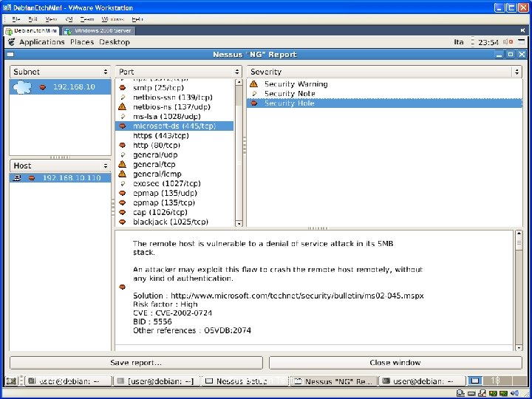Screen dimensions: 532x399
Task: Click the volume muted icon in GNOME panel
Action: pos(508,41)
